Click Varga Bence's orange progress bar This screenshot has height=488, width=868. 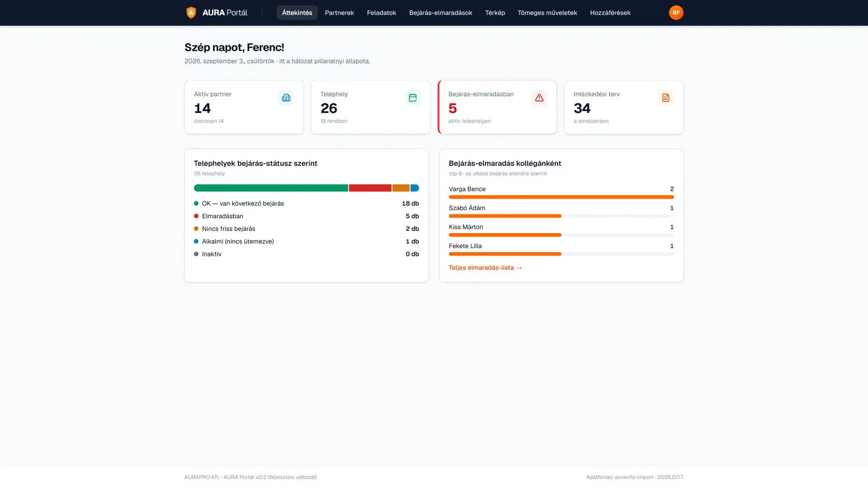coord(561,197)
